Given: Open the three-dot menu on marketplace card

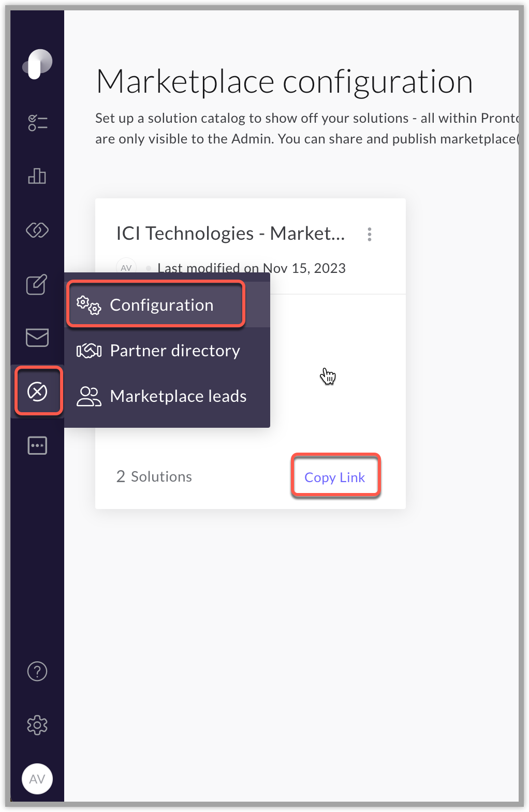Looking at the screenshot, I should pos(370,234).
